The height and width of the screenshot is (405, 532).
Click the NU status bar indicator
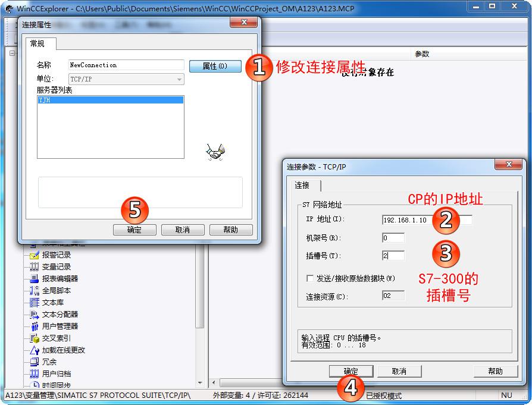point(506,395)
